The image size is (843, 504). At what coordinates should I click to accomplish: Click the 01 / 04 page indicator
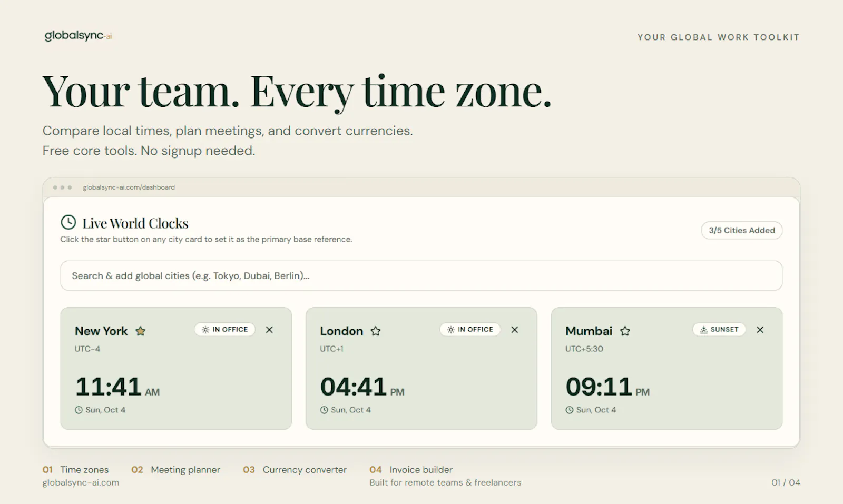pos(786,482)
